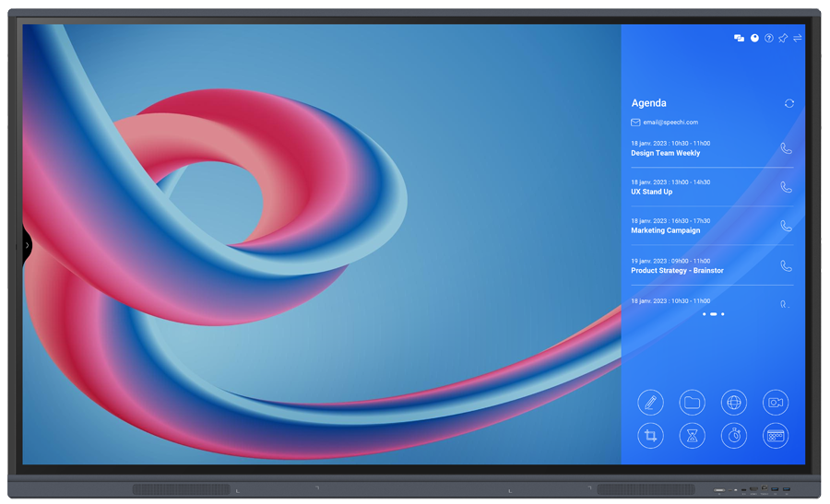Open the hourglass timer tool
830x504 pixels.
pyautogui.click(x=692, y=436)
